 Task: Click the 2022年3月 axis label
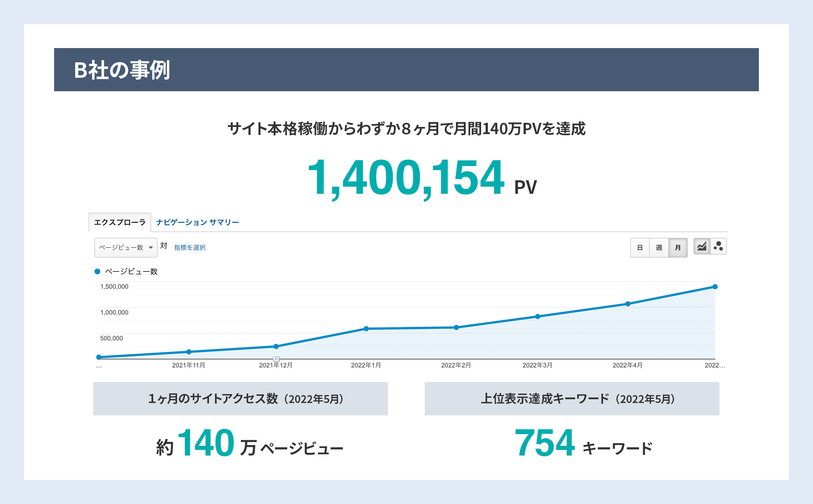point(537,365)
